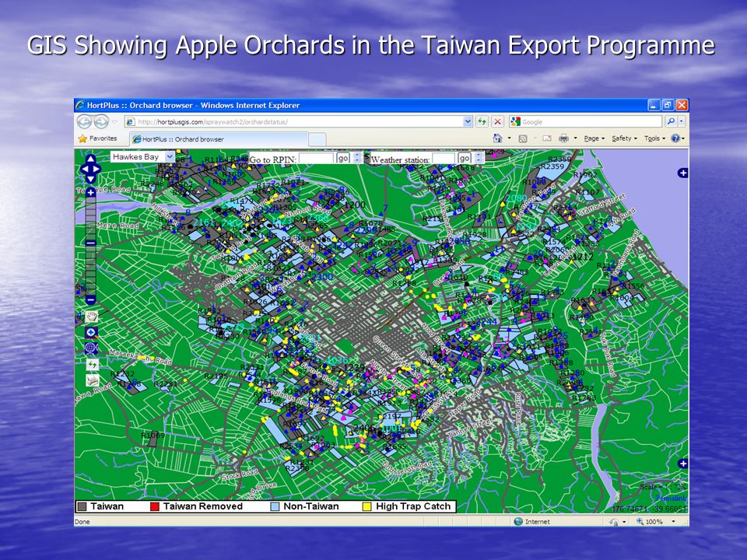Click the recent pages dropdown beside Forward
Screen dimensions: 747x560
click(x=115, y=122)
